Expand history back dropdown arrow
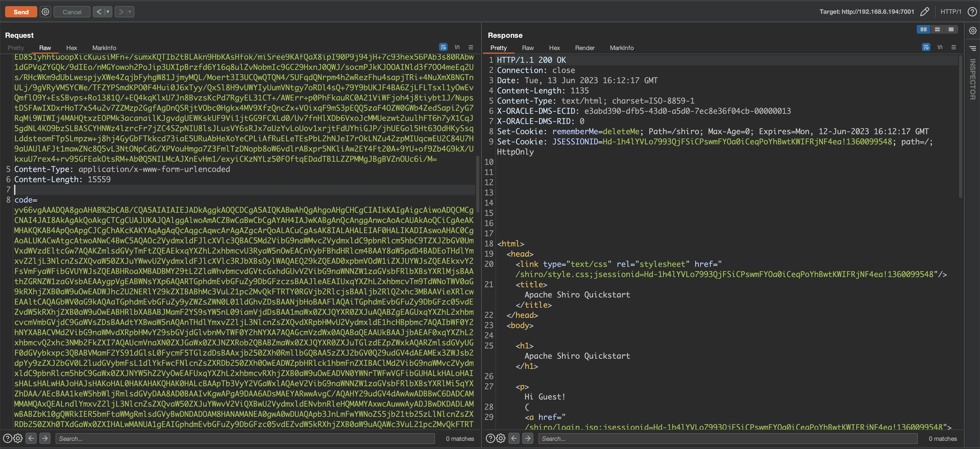980x449 pixels. [108, 12]
